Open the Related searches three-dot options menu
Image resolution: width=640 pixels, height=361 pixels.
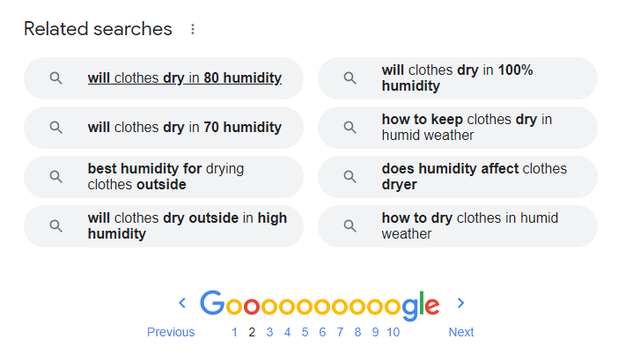pyautogui.click(x=193, y=29)
